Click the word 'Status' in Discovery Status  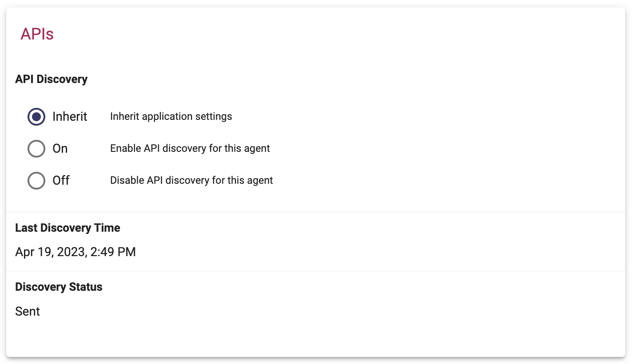[x=87, y=287]
